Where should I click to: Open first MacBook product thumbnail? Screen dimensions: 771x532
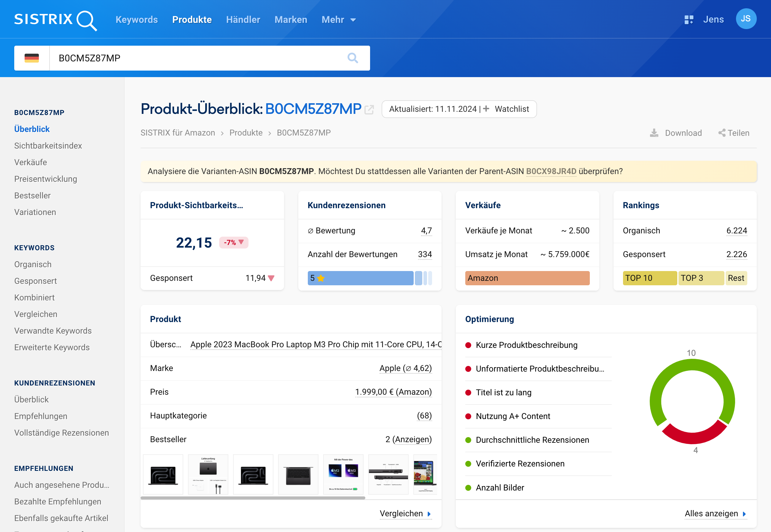163,474
